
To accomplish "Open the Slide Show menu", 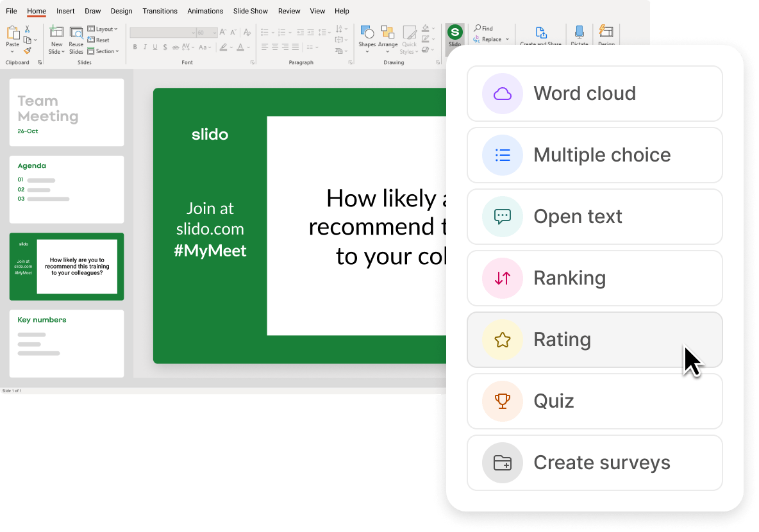I will [x=250, y=11].
